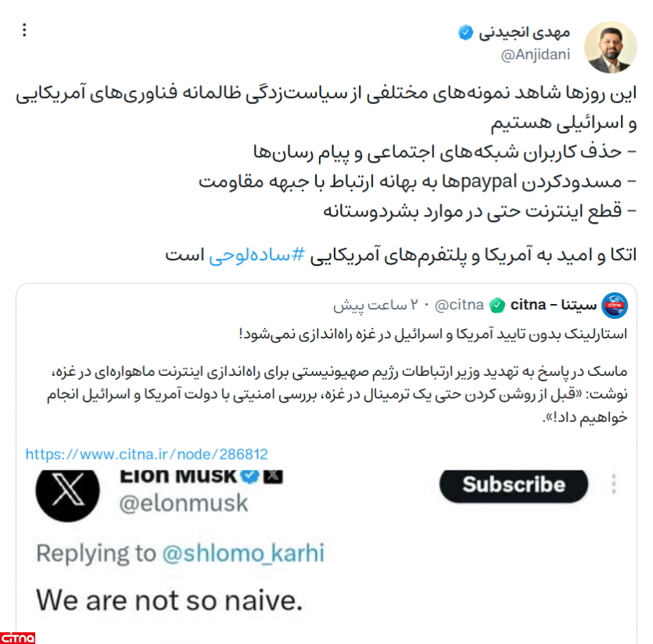Click the #ساده‌لوحی hashtag
The height and width of the screenshot is (644, 653).
[x=256, y=256]
